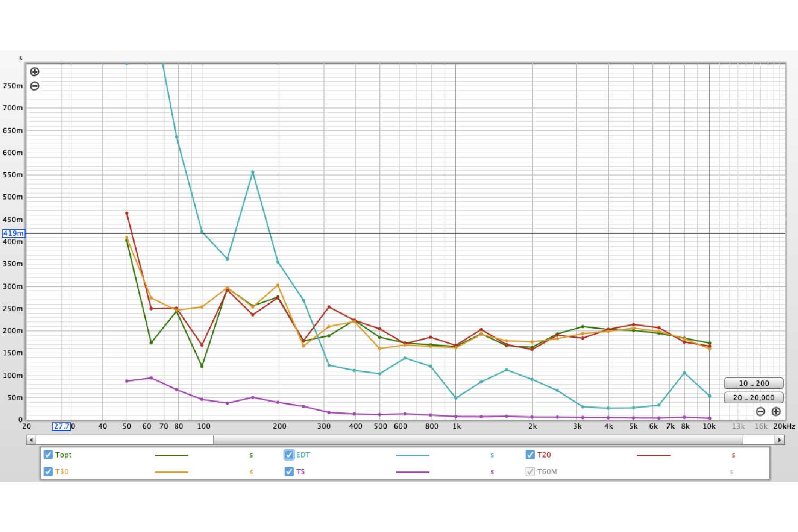Toggle the TS trace checkbox

click(x=289, y=472)
